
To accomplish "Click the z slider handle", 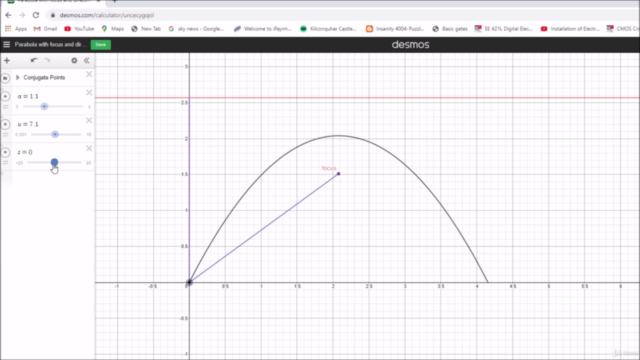I will point(54,162).
